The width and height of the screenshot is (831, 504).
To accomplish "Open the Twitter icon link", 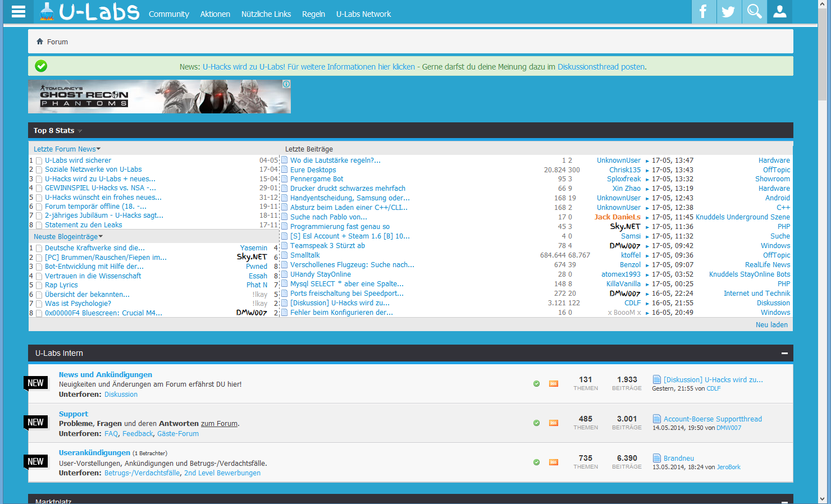I will (728, 12).
